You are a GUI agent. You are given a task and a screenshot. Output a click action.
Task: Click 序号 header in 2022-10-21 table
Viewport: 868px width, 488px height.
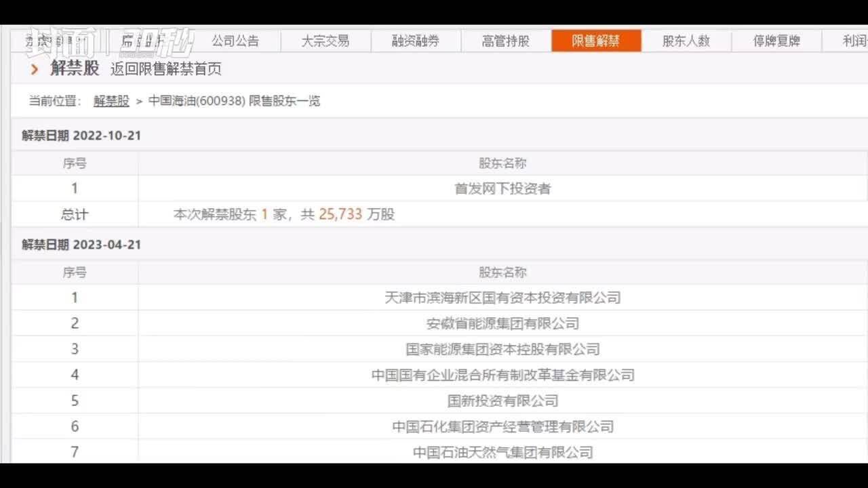click(75, 163)
